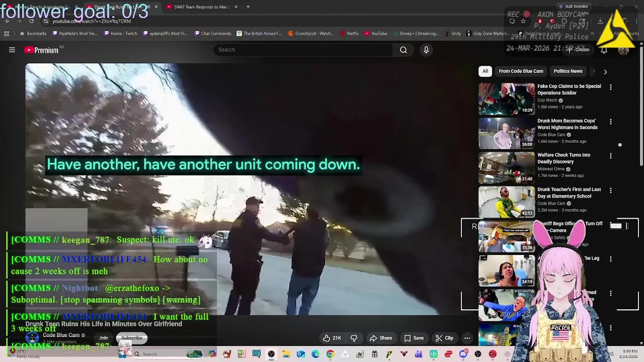Open Disney+ Streaming bookmark
Screen dimensions: 644x362
coord(416,34)
